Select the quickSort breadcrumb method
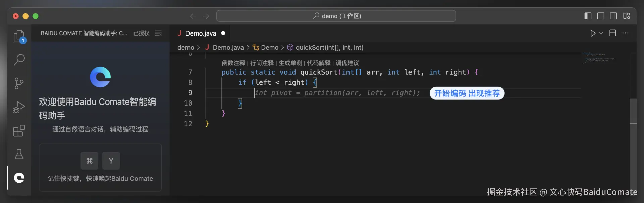The image size is (644, 203). coord(325,47)
